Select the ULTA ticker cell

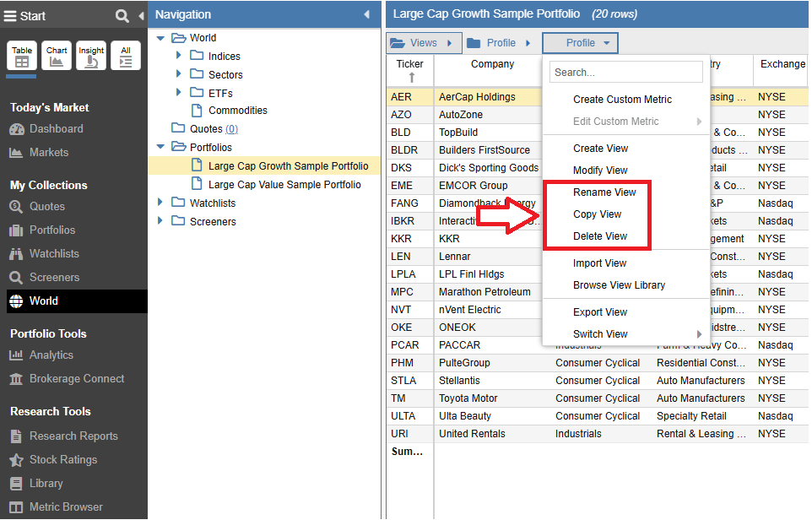[x=409, y=416]
